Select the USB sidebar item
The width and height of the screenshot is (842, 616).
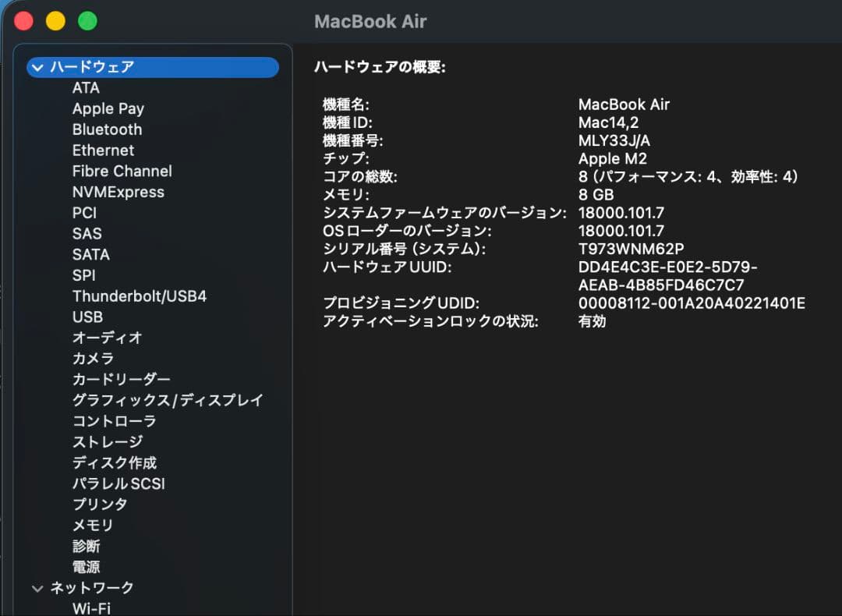click(87, 317)
